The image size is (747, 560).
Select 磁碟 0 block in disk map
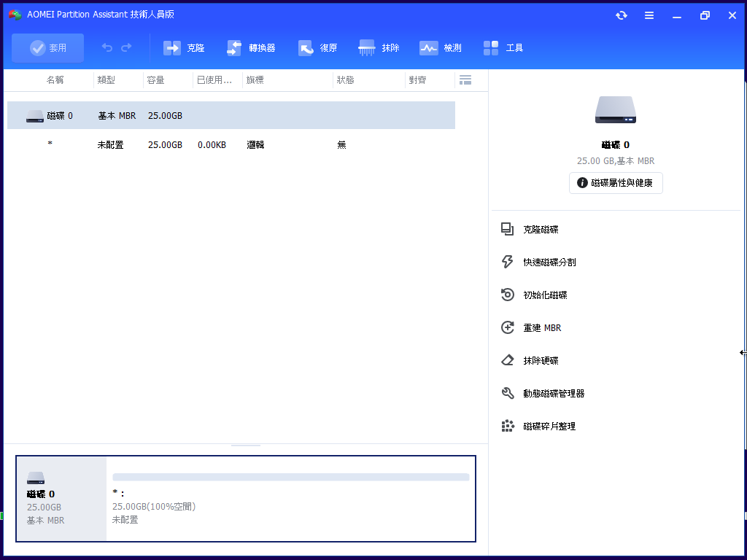click(61, 499)
